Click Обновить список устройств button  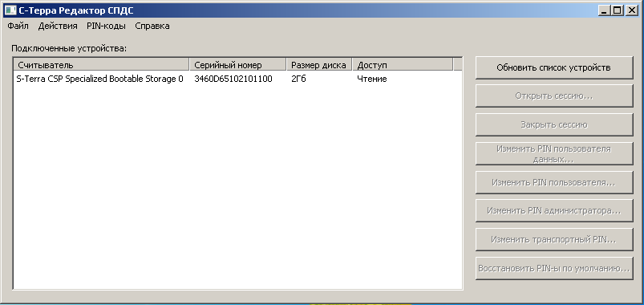tap(554, 68)
